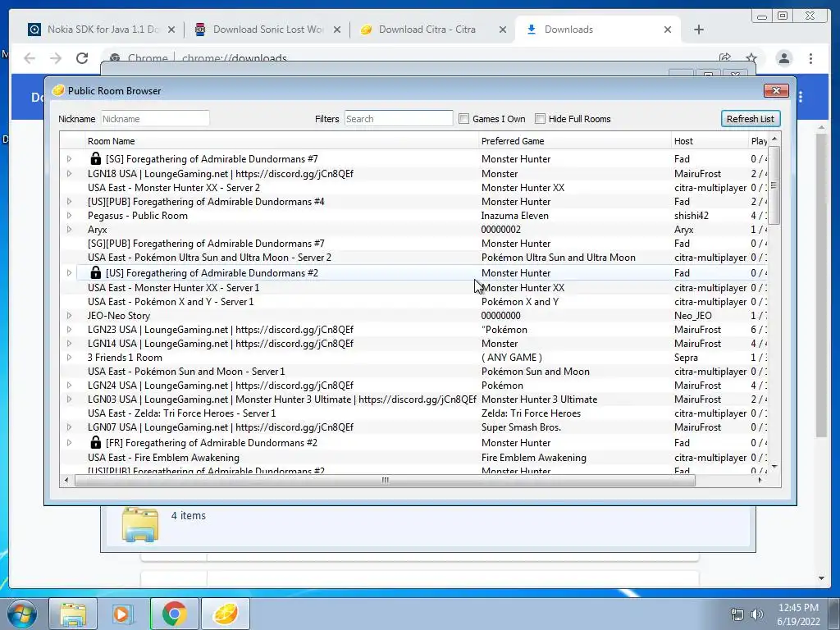Switch to Chrome via its taskbar icon
The height and width of the screenshot is (630, 840).
(x=174, y=614)
